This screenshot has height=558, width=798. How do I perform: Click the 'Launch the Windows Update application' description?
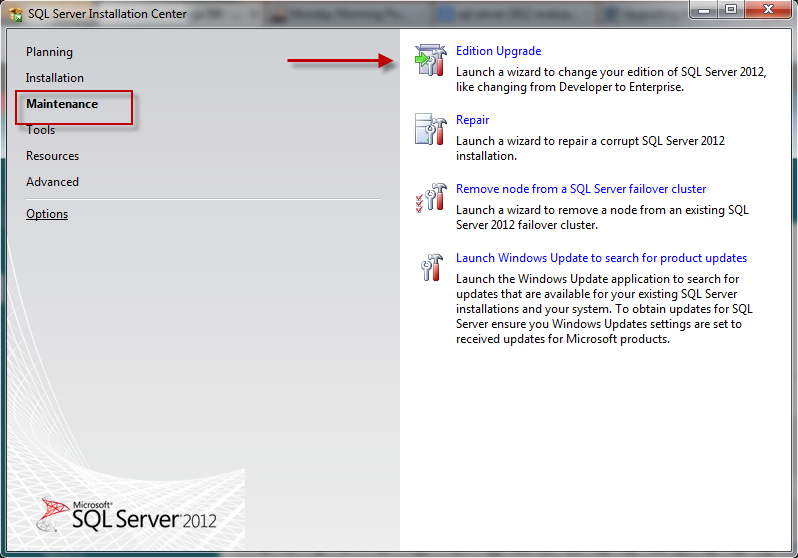604,309
